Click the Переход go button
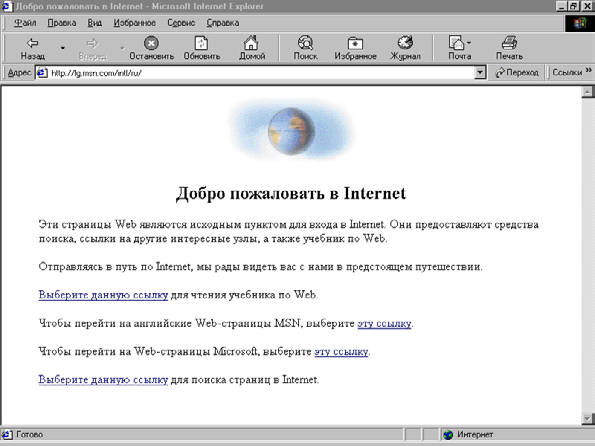Viewport: 595px width, 446px height. tap(517, 72)
